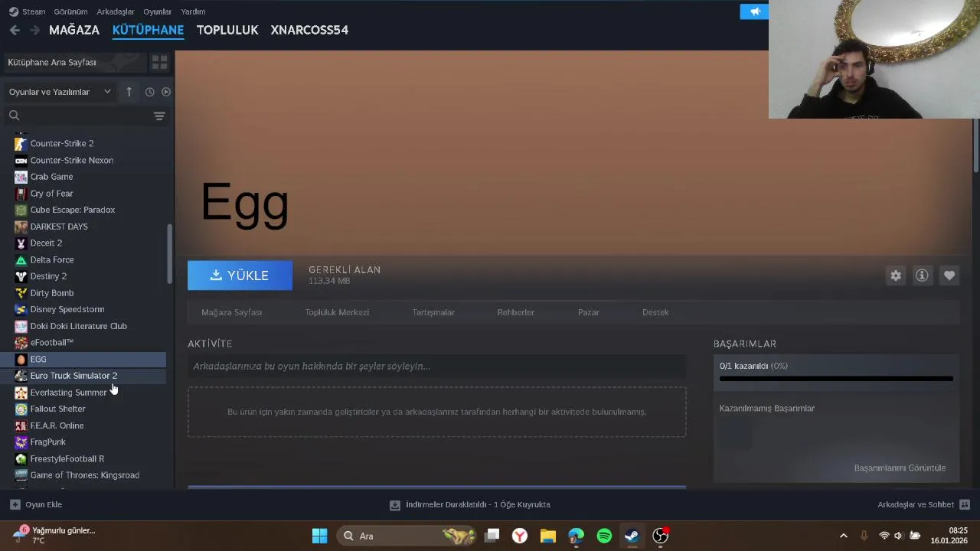Click the game list scrollbar
The image size is (980, 551).
(x=170, y=253)
